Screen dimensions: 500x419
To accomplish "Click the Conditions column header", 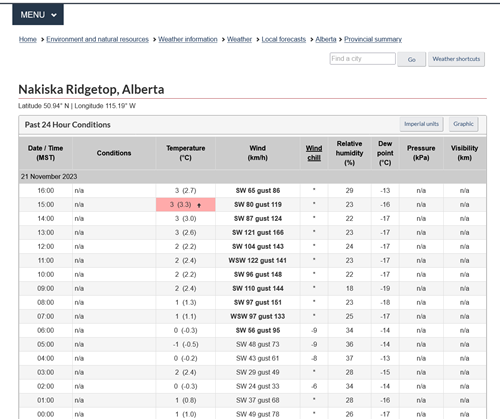I will [x=114, y=153].
